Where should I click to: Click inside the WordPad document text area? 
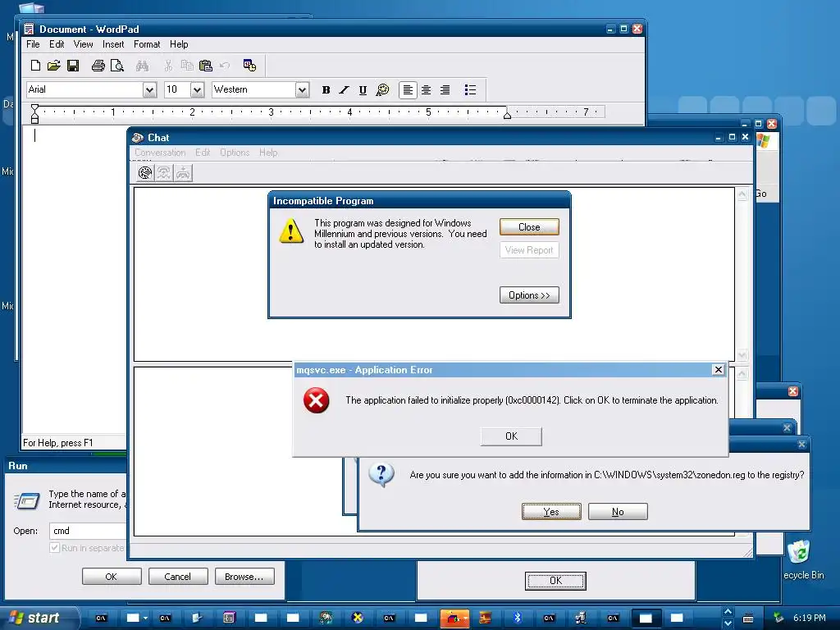coord(74,279)
